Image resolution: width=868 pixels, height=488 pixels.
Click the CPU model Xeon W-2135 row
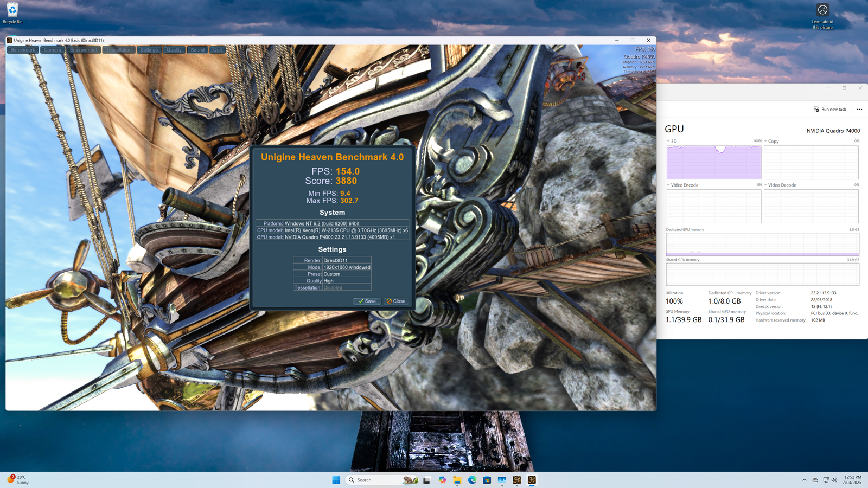tap(333, 230)
